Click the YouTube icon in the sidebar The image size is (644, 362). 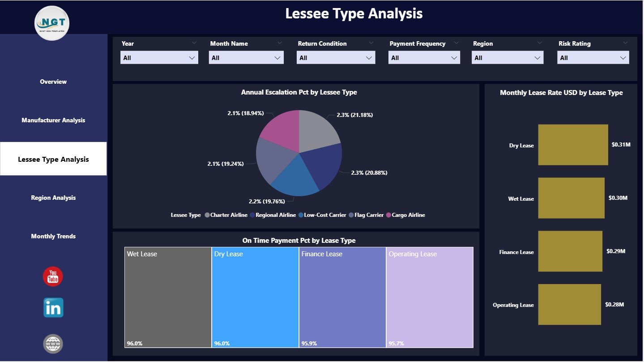pos(52,276)
